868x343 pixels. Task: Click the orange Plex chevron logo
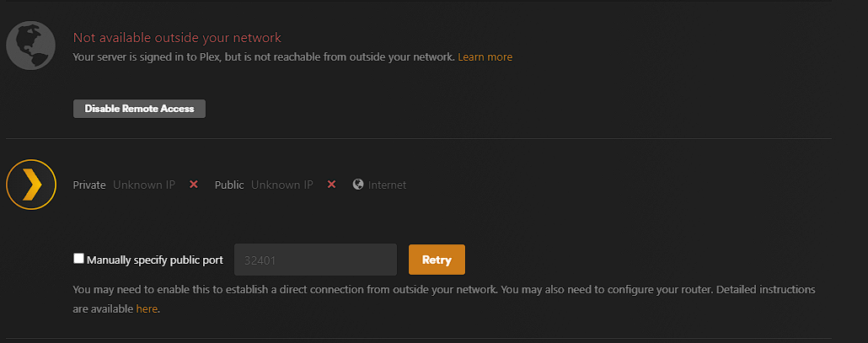coord(31,185)
